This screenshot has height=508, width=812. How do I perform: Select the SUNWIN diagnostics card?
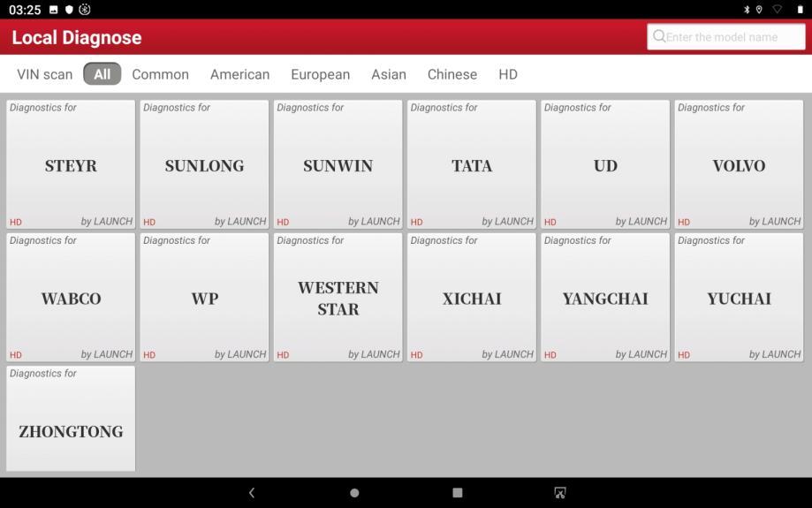(x=338, y=164)
